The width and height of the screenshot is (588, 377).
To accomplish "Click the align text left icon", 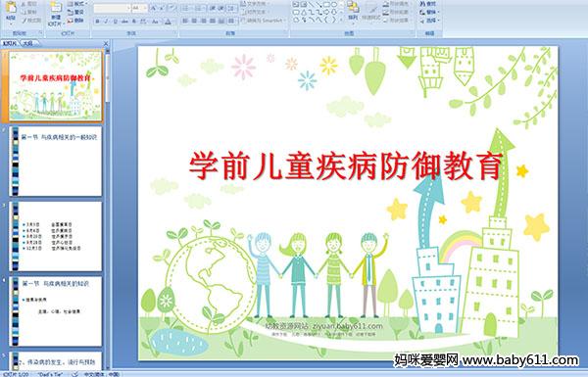I will 185,21.
